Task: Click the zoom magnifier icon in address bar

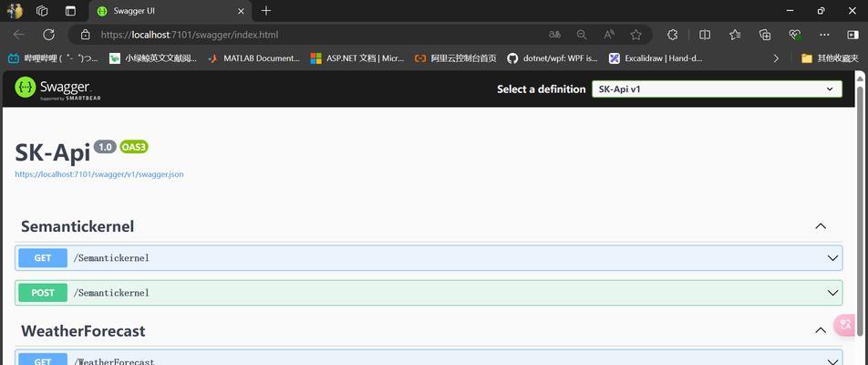Action: click(582, 35)
